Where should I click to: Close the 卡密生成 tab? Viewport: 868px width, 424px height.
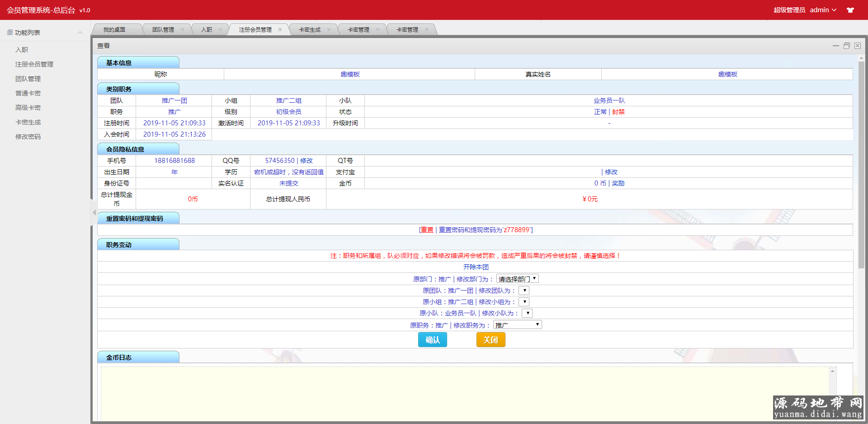click(329, 30)
